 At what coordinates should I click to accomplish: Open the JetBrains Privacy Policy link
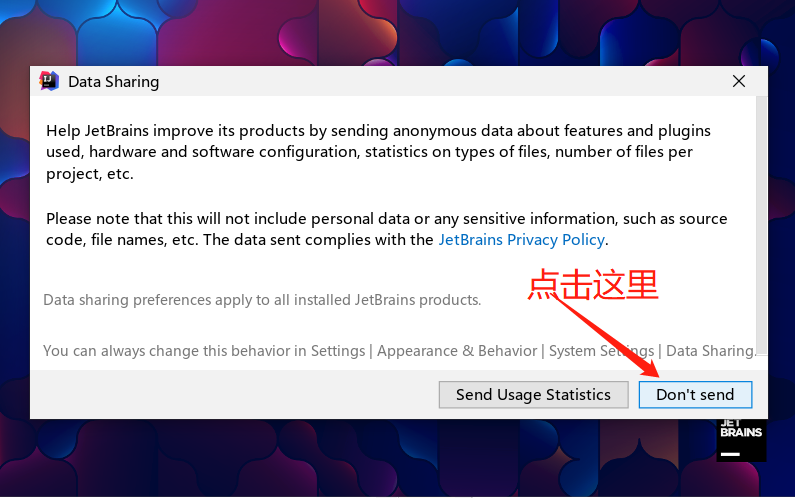click(x=521, y=239)
